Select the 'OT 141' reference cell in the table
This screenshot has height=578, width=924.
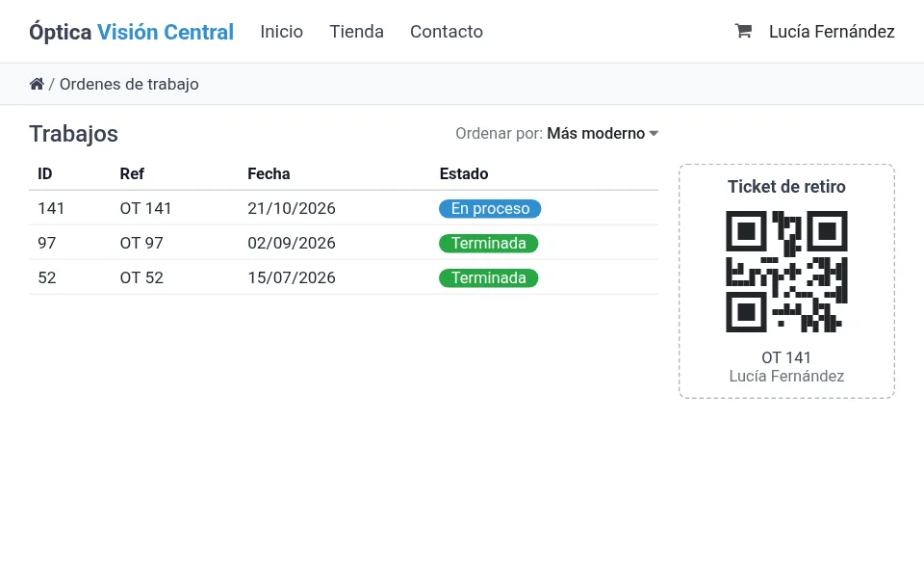[x=145, y=208]
